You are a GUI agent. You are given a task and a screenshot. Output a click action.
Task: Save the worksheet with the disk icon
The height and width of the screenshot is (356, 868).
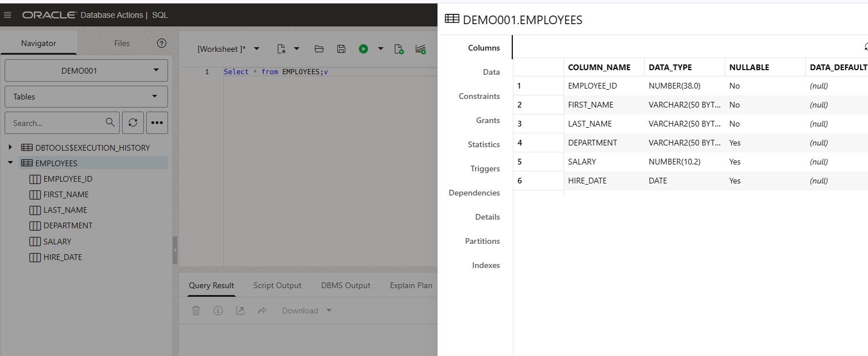341,49
